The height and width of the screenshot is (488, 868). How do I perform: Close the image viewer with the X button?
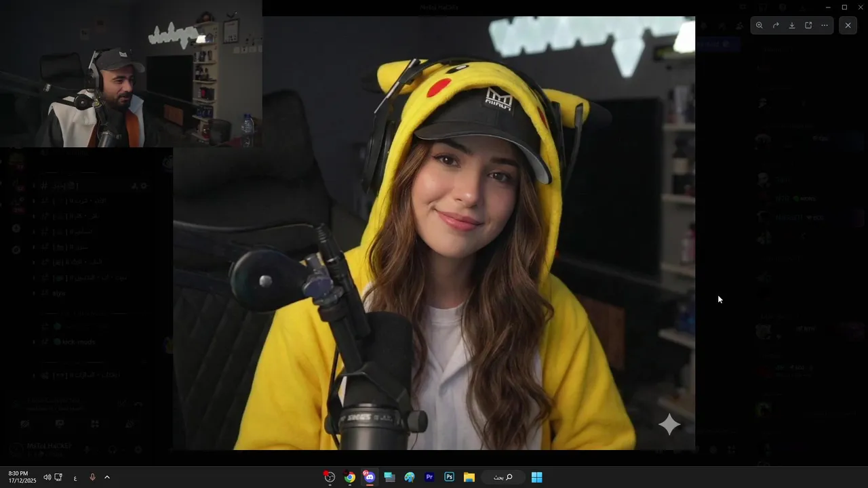848,26
